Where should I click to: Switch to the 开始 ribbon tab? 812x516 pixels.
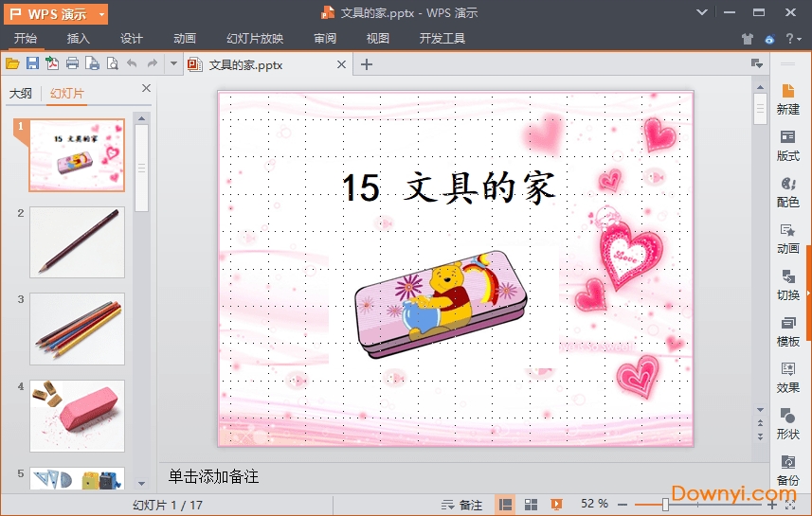(x=25, y=38)
